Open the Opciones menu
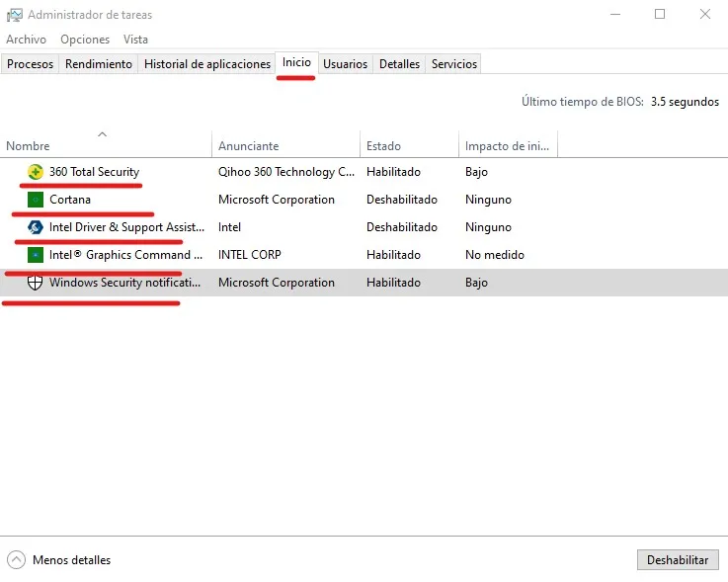This screenshot has height=582, width=728. tap(85, 40)
